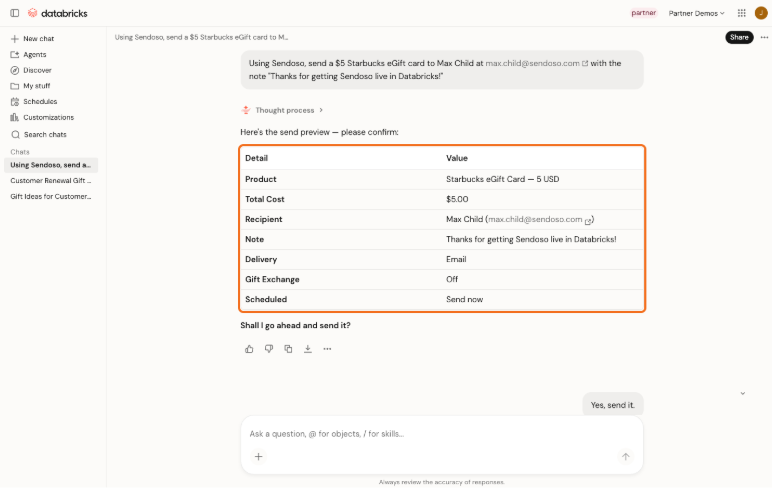The width and height of the screenshot is (772, 488).
Task: Open Customizations in sidebar
Action: click(42, 117)
